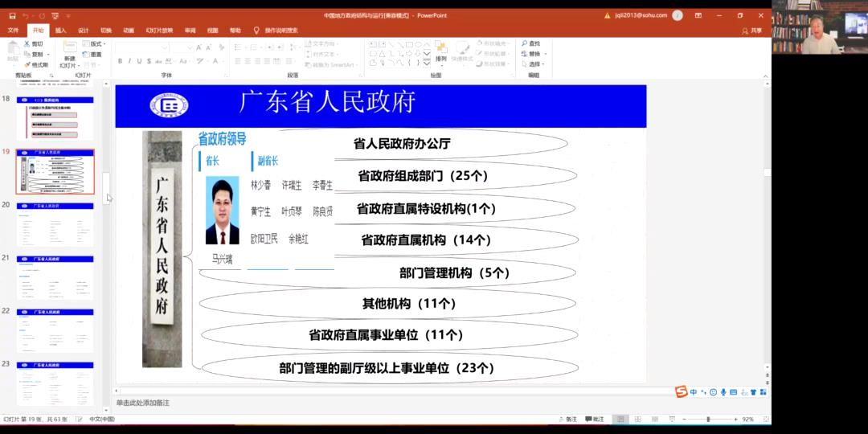Open the Layout (版式) dropdown
This screenshot has height=434, width=868.
[93, 43]
